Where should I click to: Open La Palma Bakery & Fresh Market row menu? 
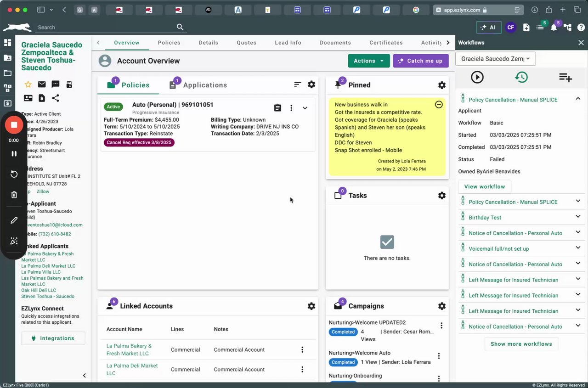[x=302, y=349]
